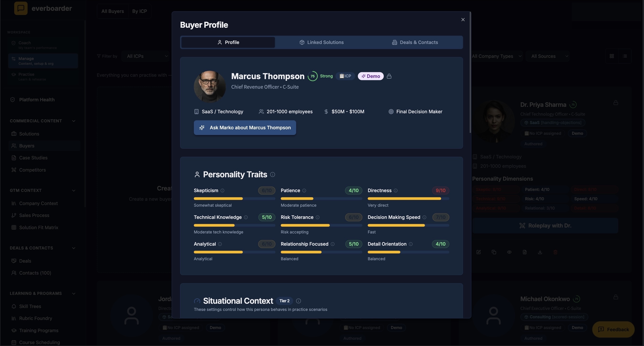
Task: Open Rubric Foundry in the sidebar
Action: tap(44, 319)
